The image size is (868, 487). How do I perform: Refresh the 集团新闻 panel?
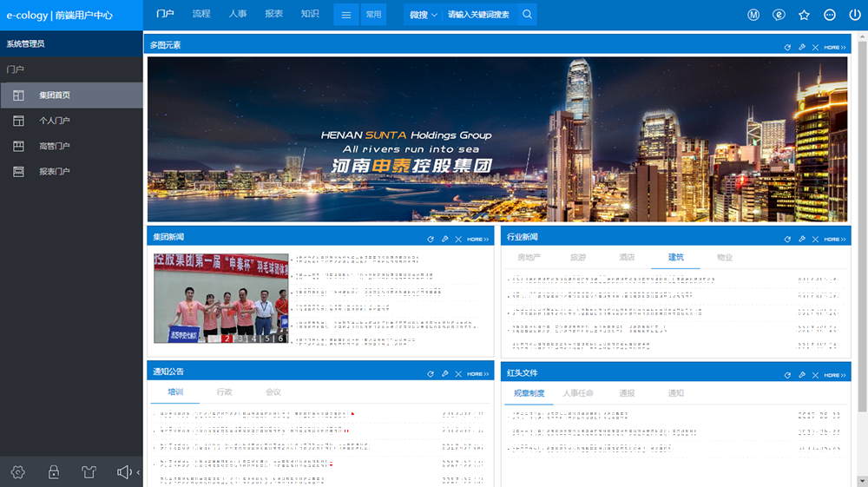431,239
